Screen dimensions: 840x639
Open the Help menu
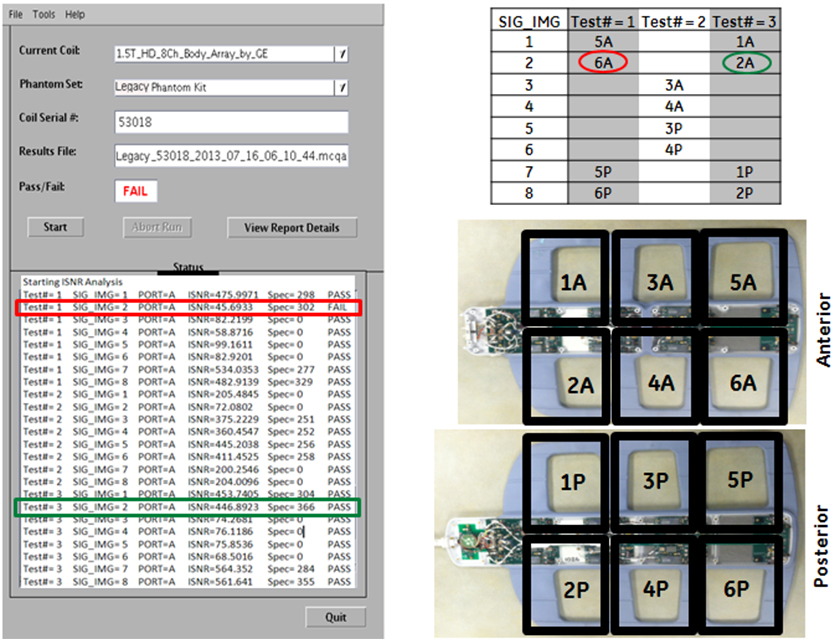pos(75,15)
